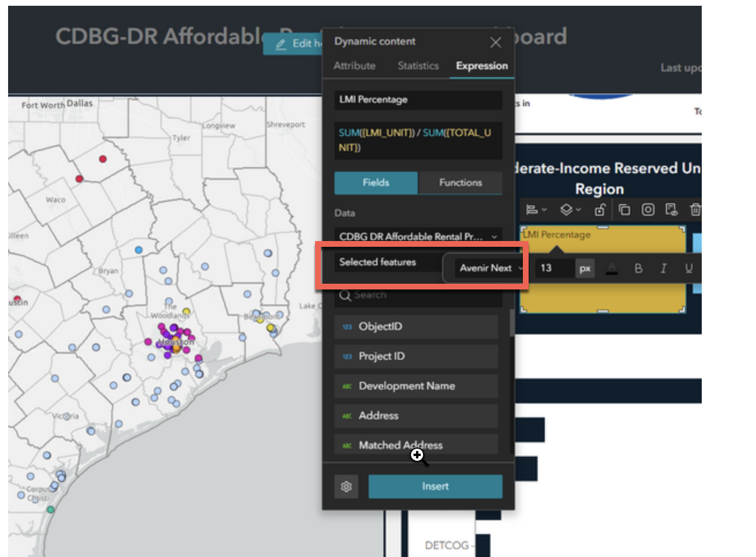Switch to the Attribute tab
Screen dimensions: 756x557
coord(354,66)
